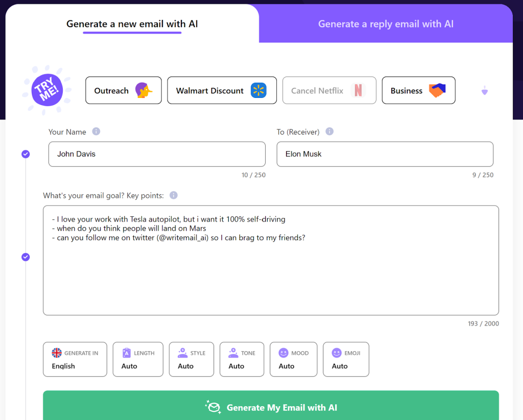Show info tooltip for Your Name
This screenshot has width=523, height=420.
[96, 131]
